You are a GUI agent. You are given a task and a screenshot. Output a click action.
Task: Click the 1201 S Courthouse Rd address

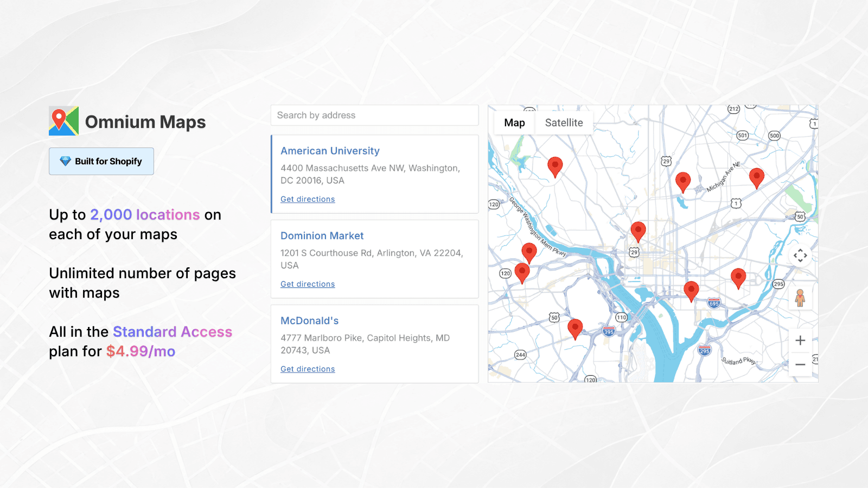click(x=372, y=259)
